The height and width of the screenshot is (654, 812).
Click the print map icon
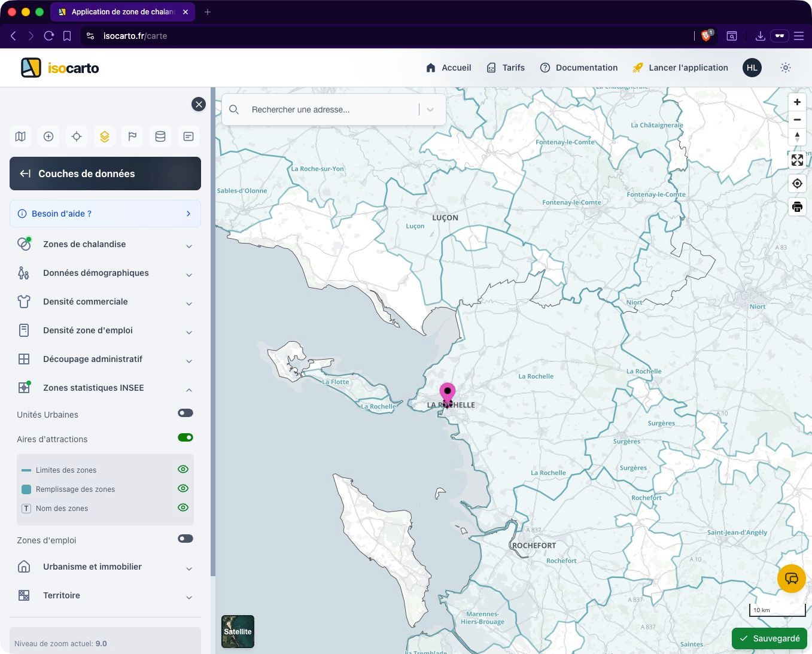point(797,207)
